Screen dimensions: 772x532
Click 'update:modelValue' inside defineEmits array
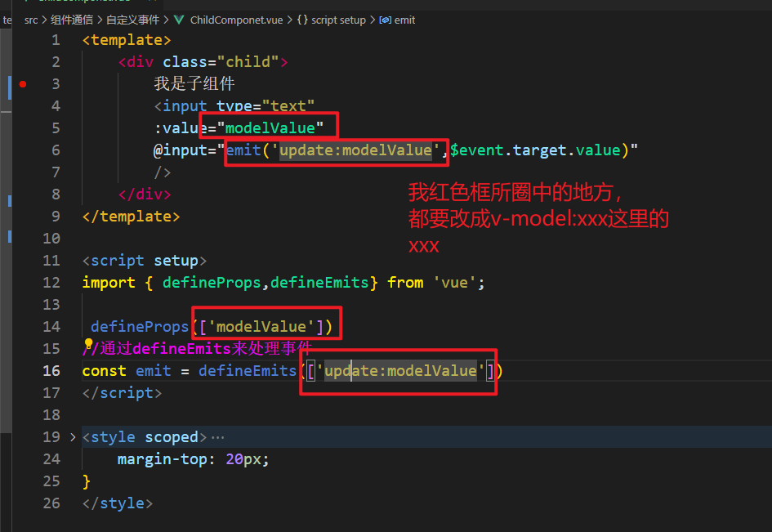[400, 370]
